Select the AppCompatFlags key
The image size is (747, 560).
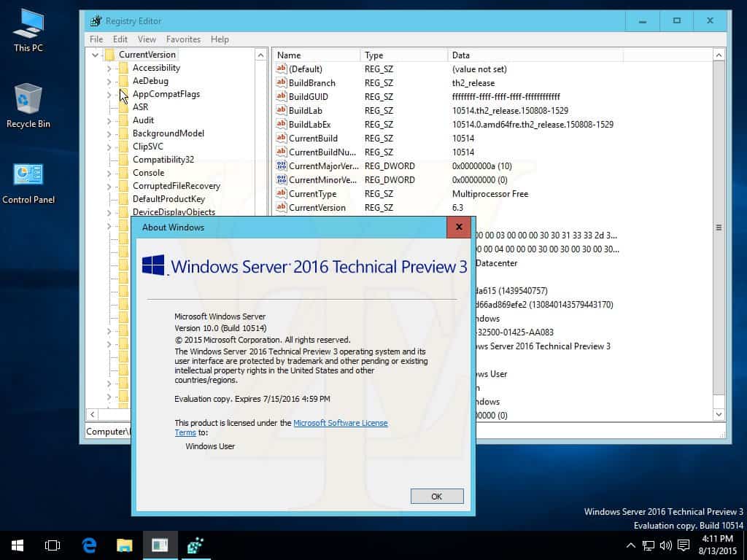click(x=166, y=94)
